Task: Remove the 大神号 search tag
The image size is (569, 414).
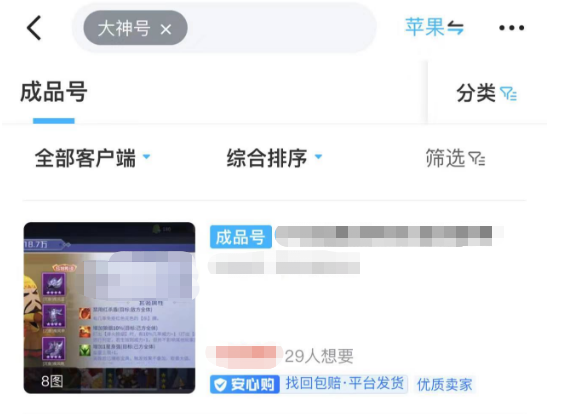Action: click(166, 29)
